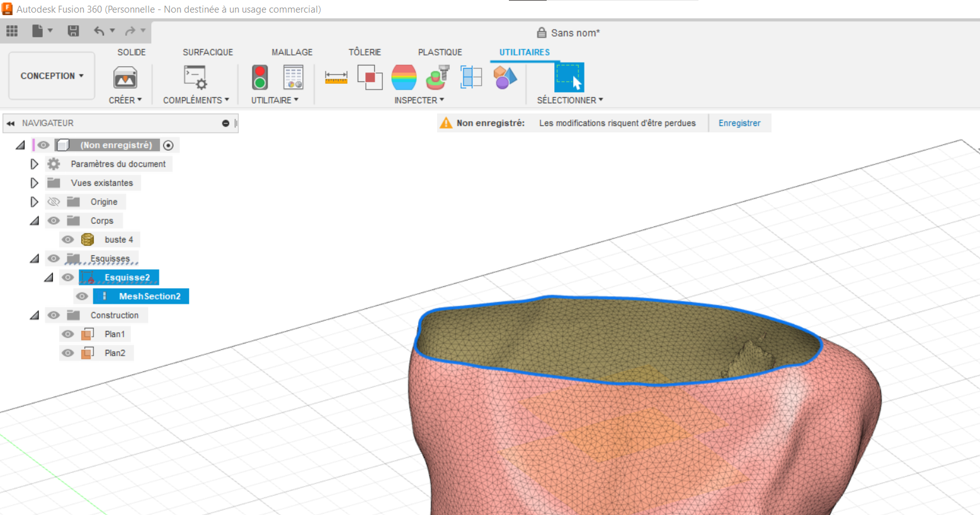Click the Save disk icon
The image size is (980, 515).
[73, 31]
